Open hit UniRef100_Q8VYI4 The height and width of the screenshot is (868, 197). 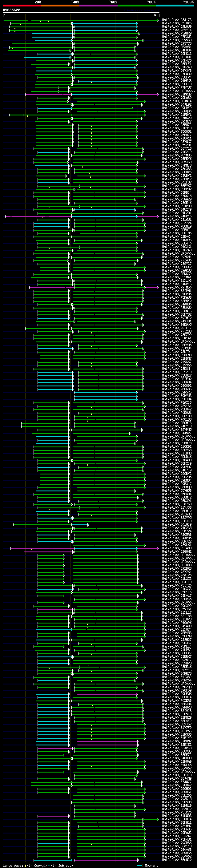[177, 30]
